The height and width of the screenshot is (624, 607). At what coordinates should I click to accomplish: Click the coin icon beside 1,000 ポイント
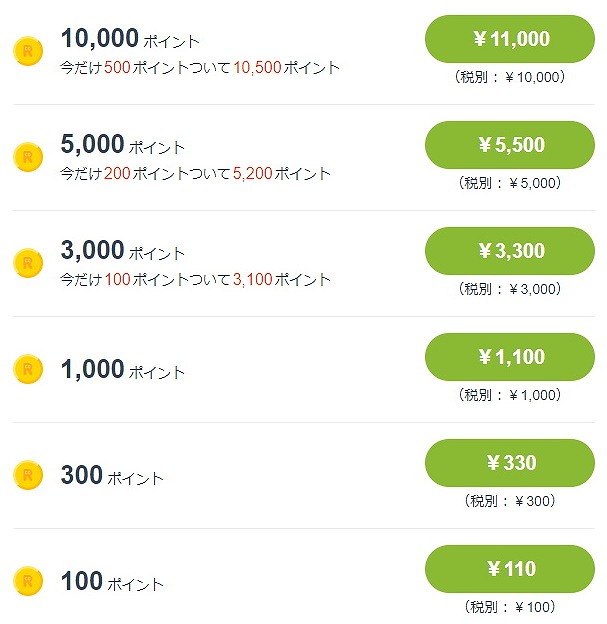28,369
